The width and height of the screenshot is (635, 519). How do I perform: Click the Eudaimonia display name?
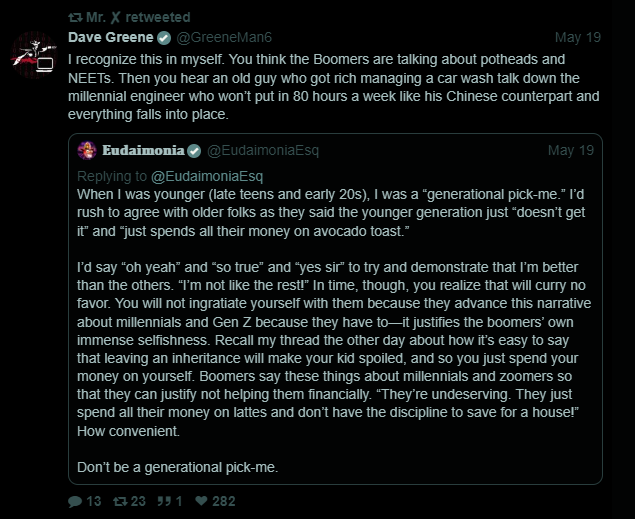(143, 150)
